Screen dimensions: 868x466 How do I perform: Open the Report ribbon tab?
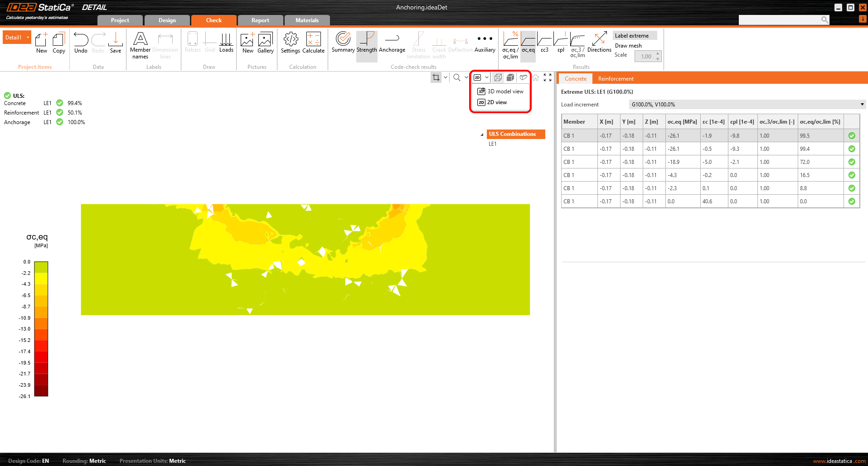pos(260,20)
